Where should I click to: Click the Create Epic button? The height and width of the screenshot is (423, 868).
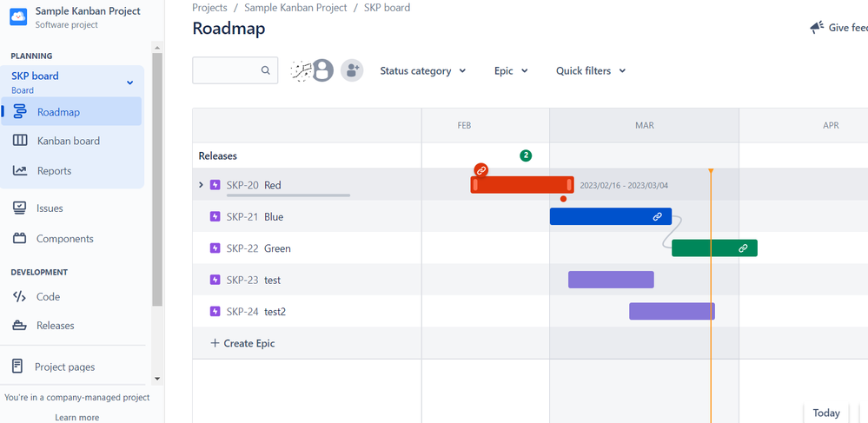pos(242,343)
